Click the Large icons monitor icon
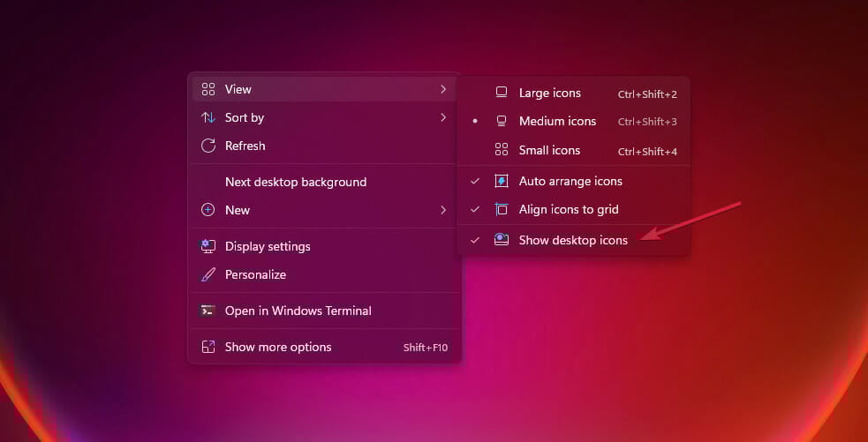The width and height of the screenshot is (868, 442). [x=502, y=93]
